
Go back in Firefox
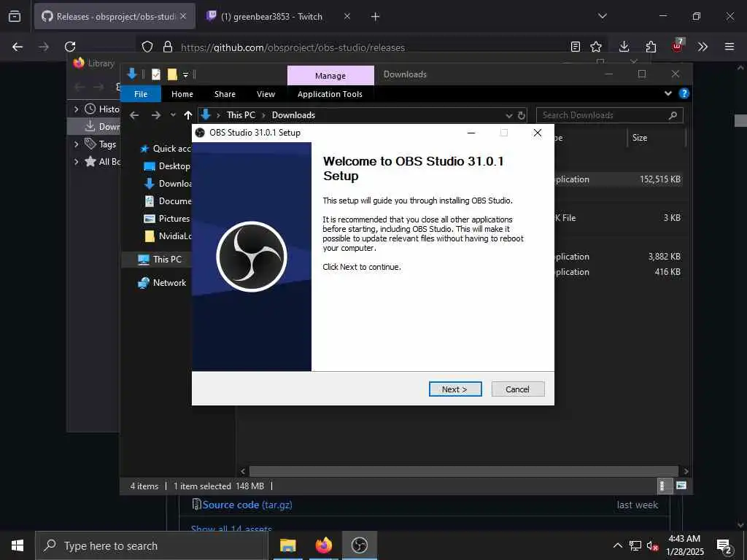tap(18, 47)
